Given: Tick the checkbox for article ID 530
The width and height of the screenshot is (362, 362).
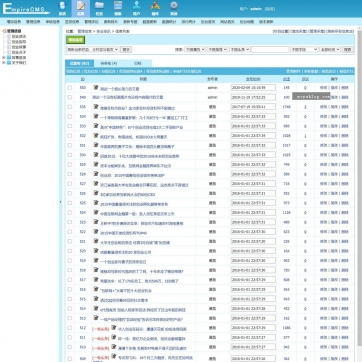Looking at the screenshot, I should (70, 155).
